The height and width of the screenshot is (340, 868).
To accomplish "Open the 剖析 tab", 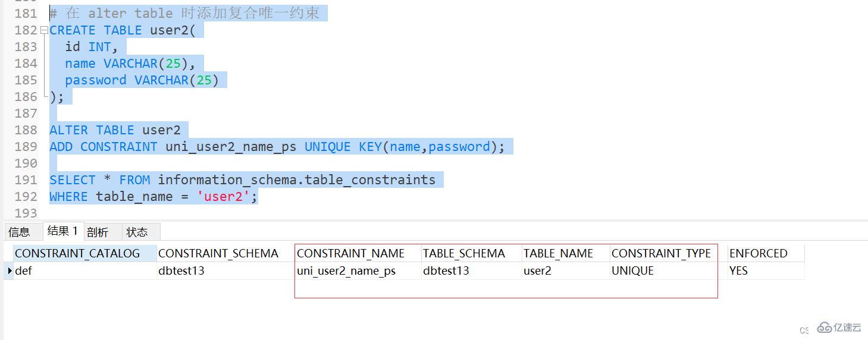I will coord(98,232).
